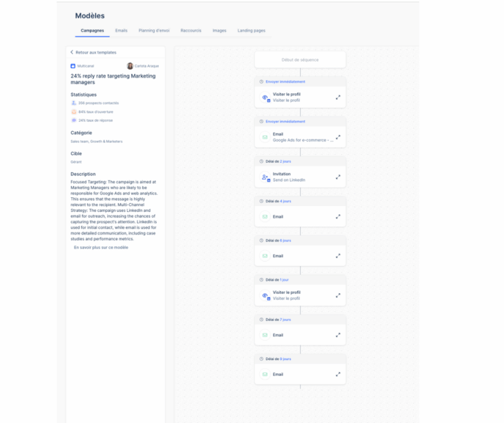
Task: Open the Landing pages tab
Action: (251, 30)
